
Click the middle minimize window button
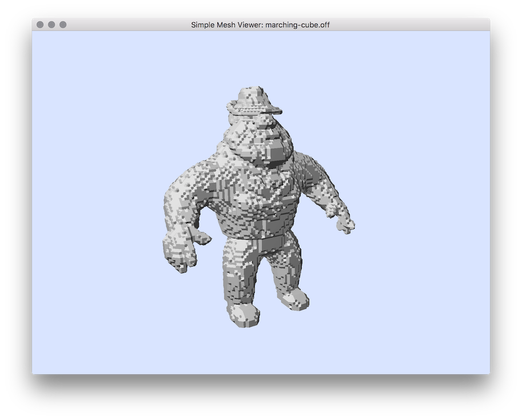pyautogui.click(x=52, y=25)
